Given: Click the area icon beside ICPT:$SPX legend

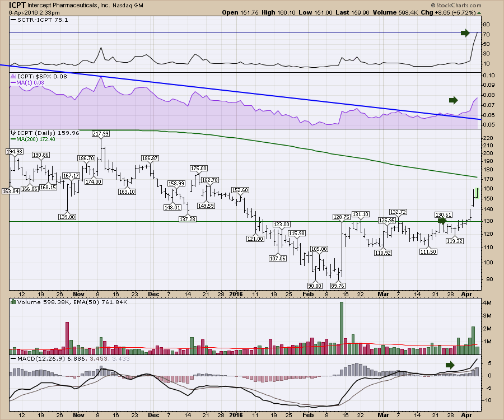Looking at the screenshot, I should tap(13, 77).
